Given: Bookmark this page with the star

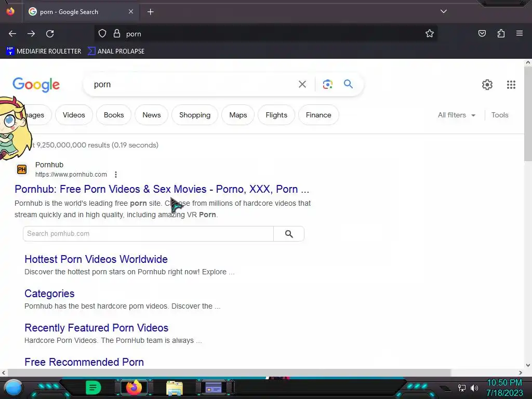Looking at the screenshot, I should click(x=430, y=34).
